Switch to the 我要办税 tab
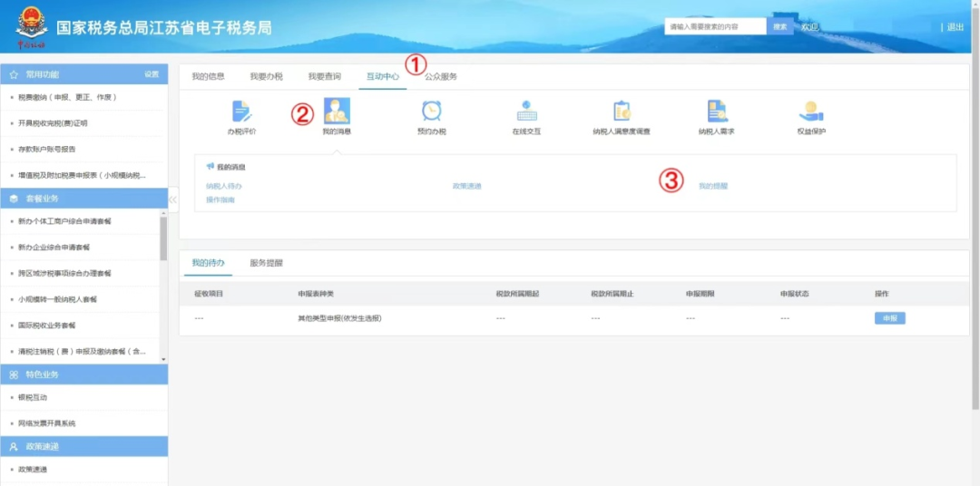This screenshot has height=486, width=980. click(266, 76)
